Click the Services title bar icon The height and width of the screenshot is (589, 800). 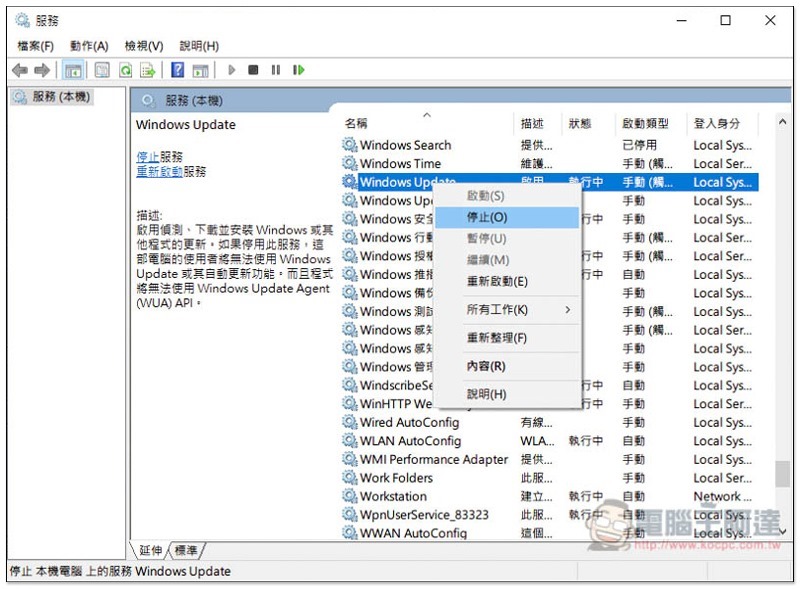(x=22, y=20)
